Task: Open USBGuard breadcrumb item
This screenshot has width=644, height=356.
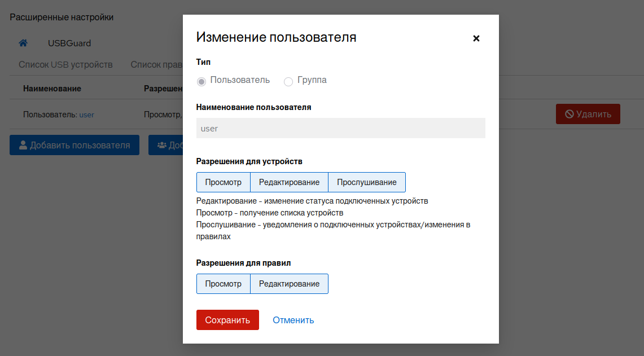Action: pos(69,43)
